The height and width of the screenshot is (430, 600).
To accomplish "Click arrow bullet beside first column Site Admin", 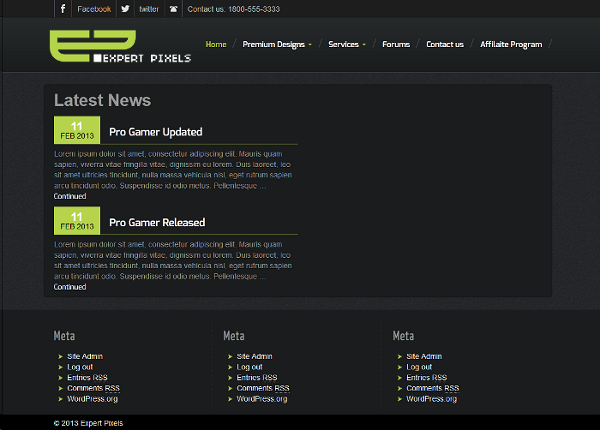I will [x=60, y=357].
